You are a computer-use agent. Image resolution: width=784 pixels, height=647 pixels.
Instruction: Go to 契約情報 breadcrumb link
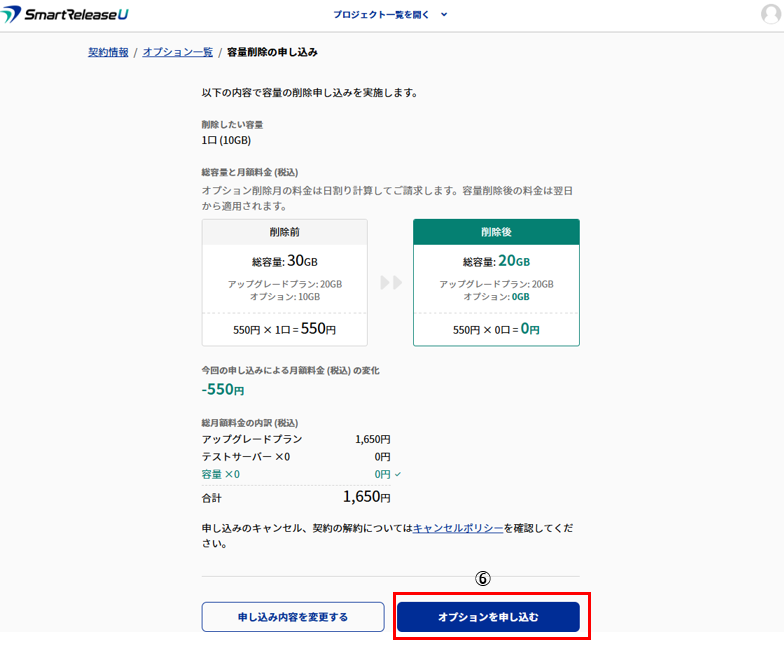coord(108,52)
